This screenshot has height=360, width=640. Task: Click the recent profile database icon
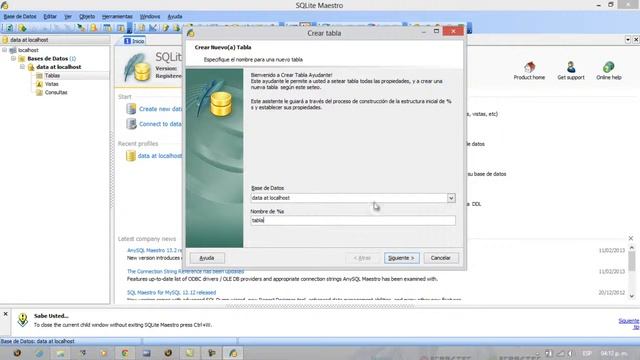coord(131,156)
